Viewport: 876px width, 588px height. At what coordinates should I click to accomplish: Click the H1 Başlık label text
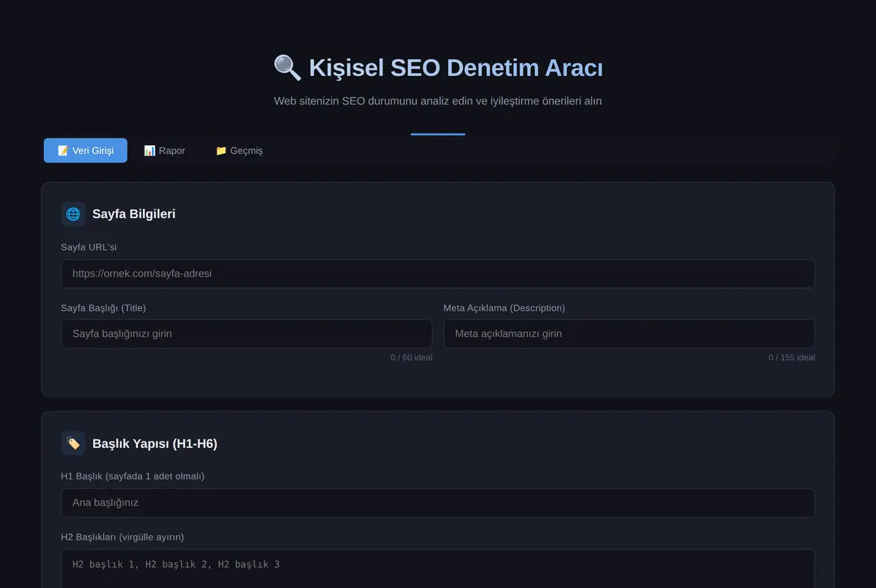coord(133,476)
